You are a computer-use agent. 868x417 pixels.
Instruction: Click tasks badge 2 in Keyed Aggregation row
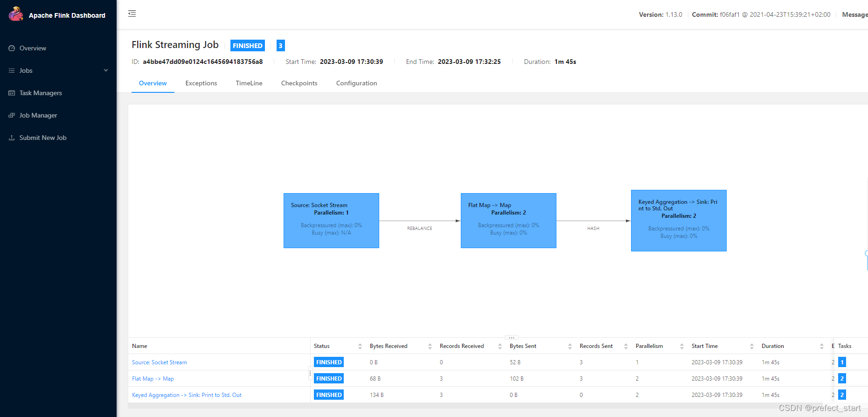pyautogui.click(x=842, y=395)
